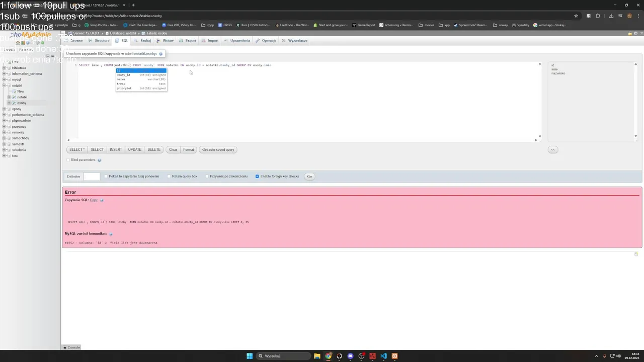Click the INSERT query template button
The width and height of the screenshot is (644, 362).
(x=116, y=149)
